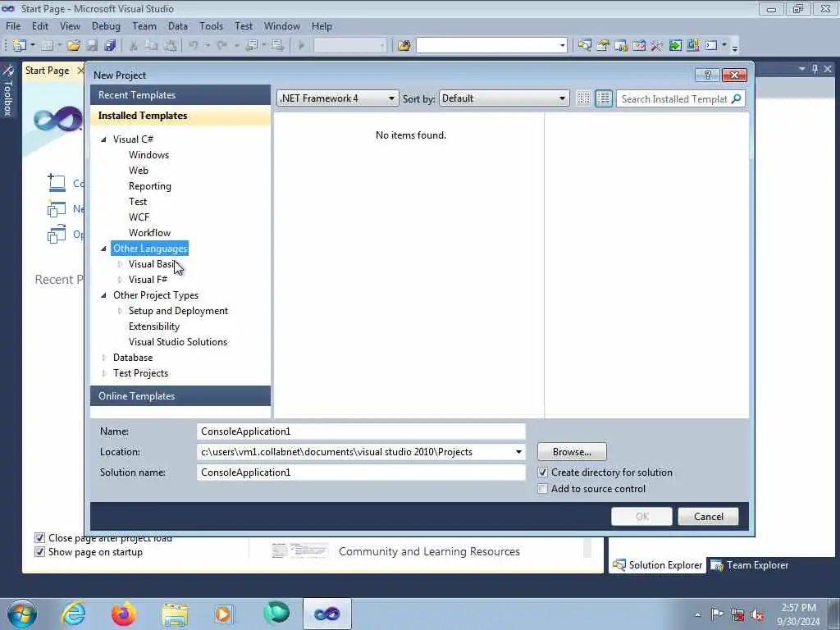Click Cancel in New Project dialog
The height and width of the screenshot is (630, 840).
[708, 517]
